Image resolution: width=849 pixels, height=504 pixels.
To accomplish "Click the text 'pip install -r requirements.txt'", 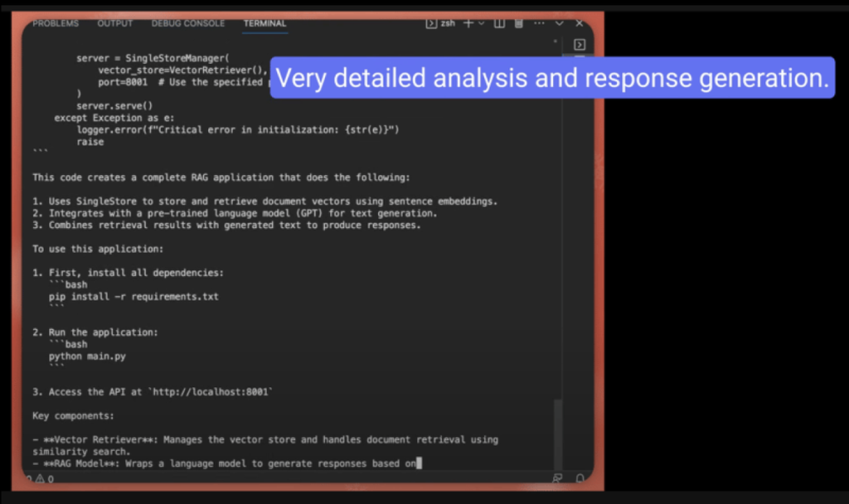I will pyautogui.click(x=133, y=297).
